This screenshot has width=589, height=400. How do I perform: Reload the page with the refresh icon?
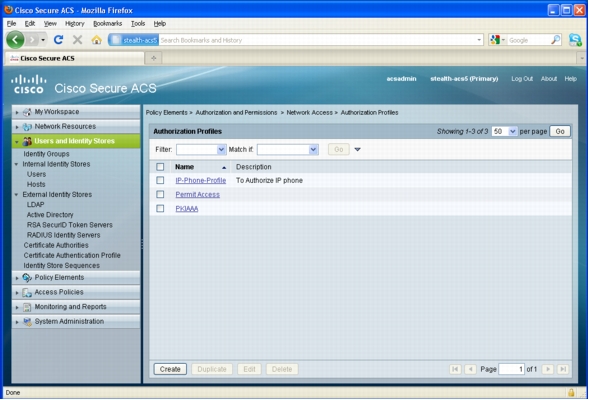click(58, 39)
